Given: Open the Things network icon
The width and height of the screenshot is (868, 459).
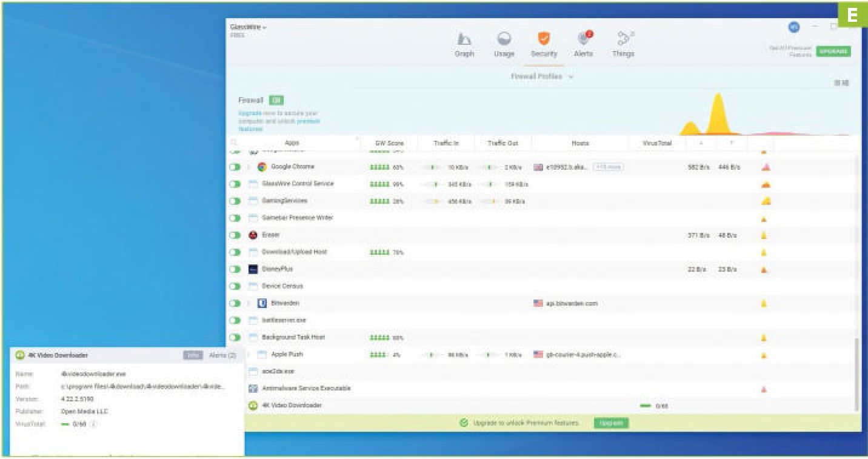Looking at the screenshot, I should click(624, 39).
